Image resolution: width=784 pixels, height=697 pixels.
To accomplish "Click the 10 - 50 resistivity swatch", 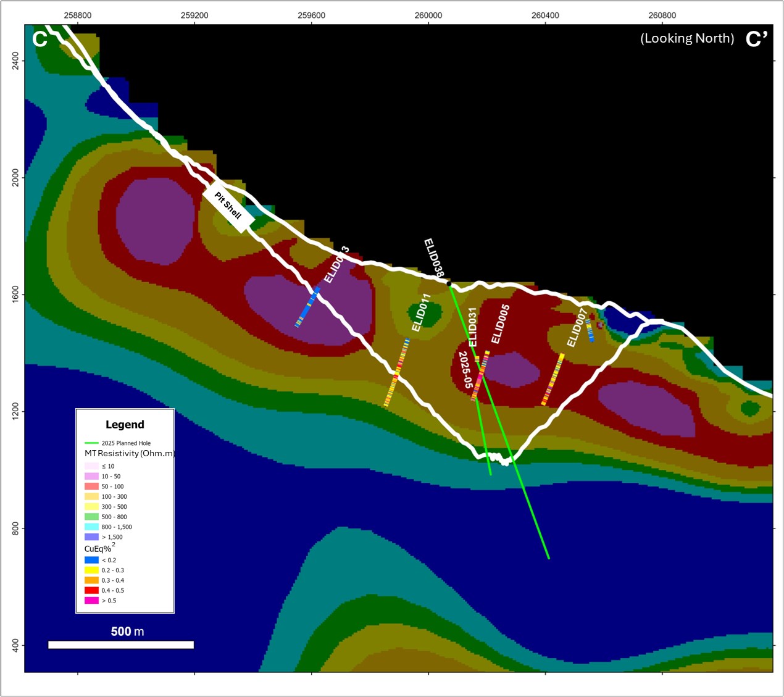I will click(91, 477).
